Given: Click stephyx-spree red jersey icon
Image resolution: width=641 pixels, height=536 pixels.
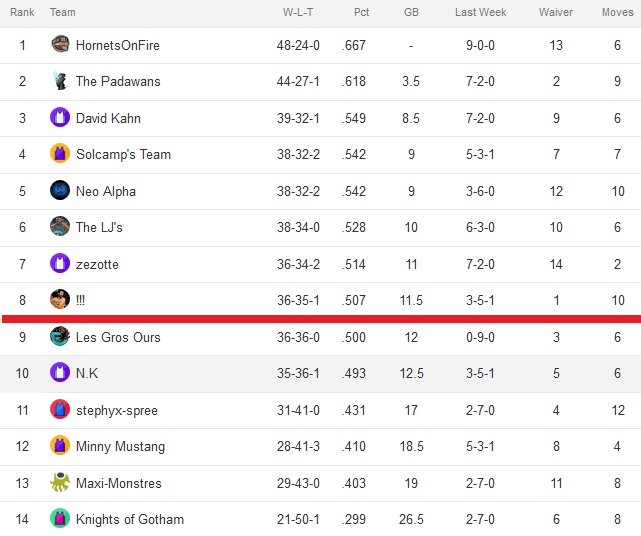Looking at the screenshot, I should pos(60,409).
